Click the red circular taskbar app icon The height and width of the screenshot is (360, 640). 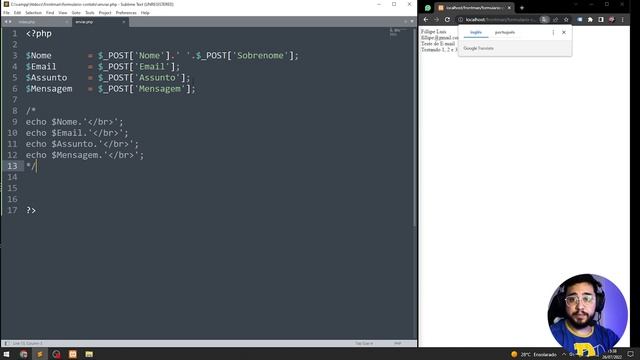coord(56,354)
